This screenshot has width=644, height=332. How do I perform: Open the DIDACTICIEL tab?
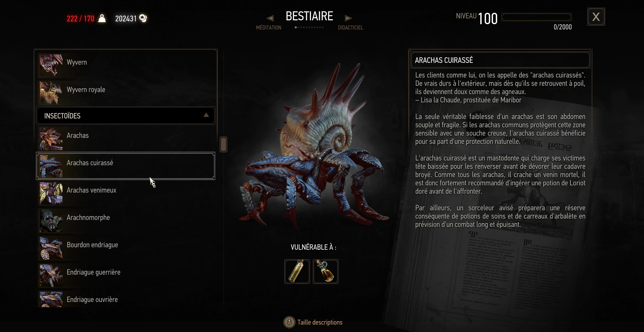tap(351, 27)
